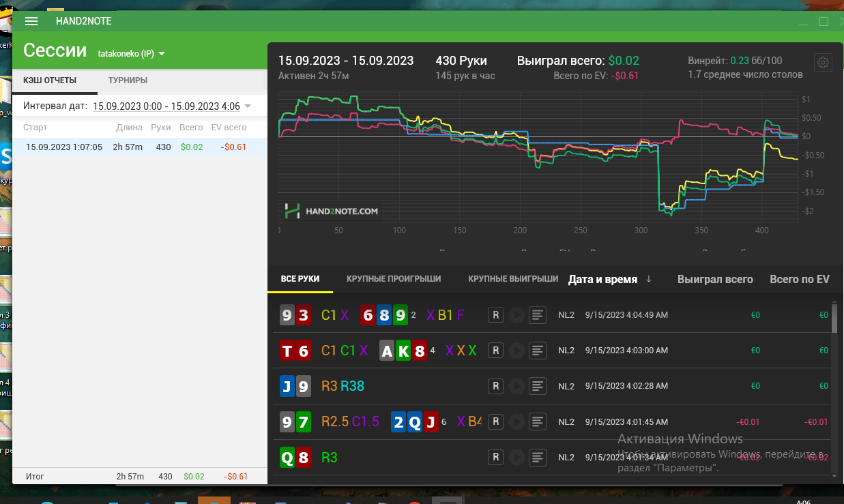Click R button for Q 8 hand row

(x=496, y=457)
